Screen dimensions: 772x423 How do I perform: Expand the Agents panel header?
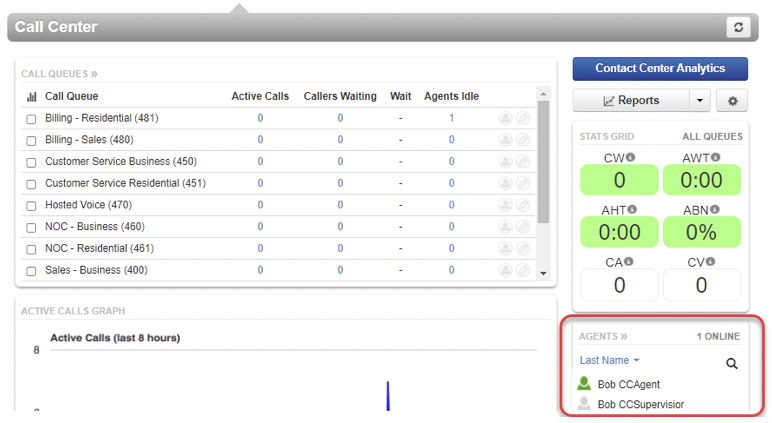pos(603,337)
